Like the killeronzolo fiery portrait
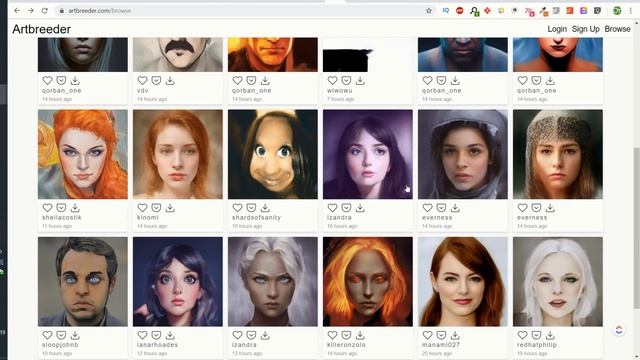 333,335
